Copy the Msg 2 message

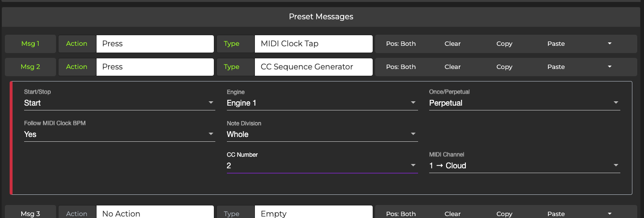click(504, 67)
